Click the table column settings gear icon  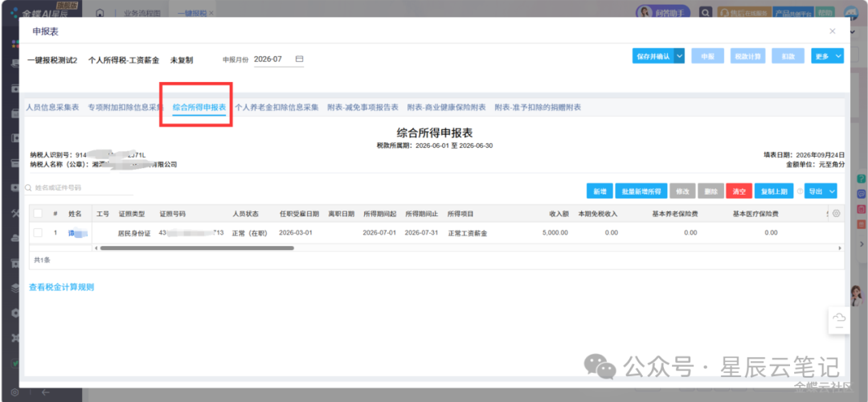point(836,214)
